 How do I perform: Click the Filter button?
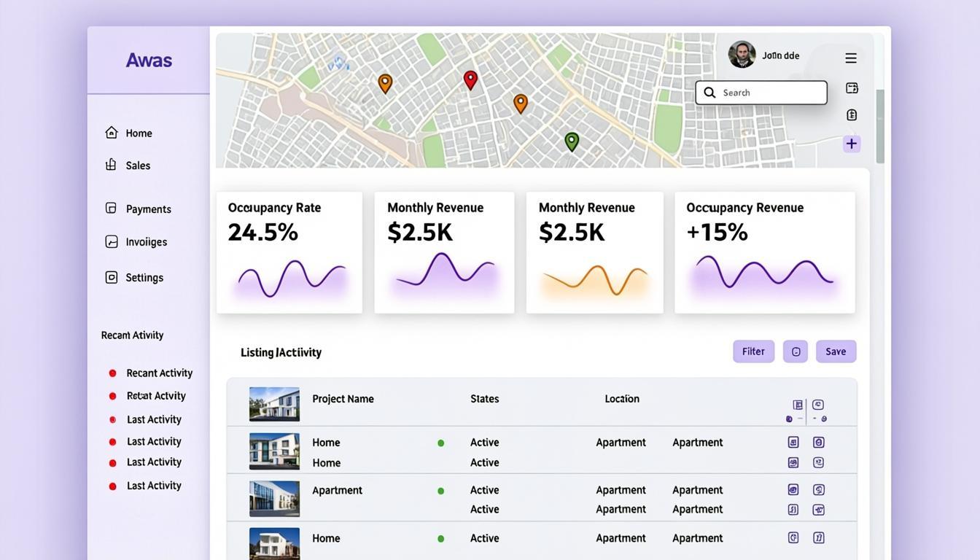click(754, 351)
